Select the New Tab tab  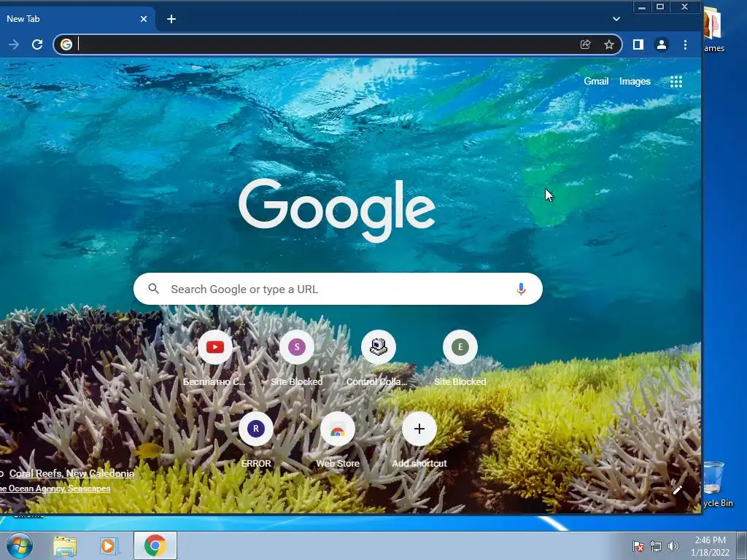click(x=71, y=19)
